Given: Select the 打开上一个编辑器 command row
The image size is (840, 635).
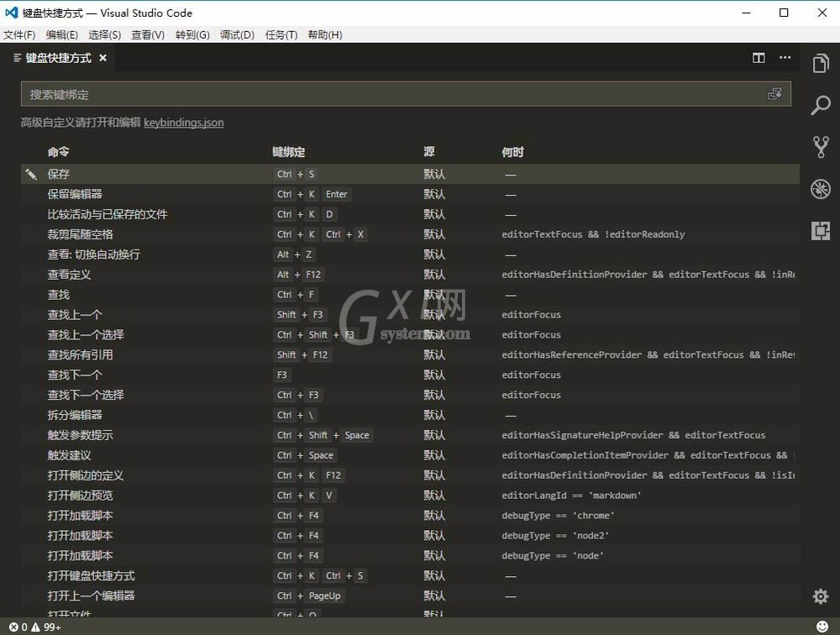Looking at the screenshot, I should [x=410, y=596].
